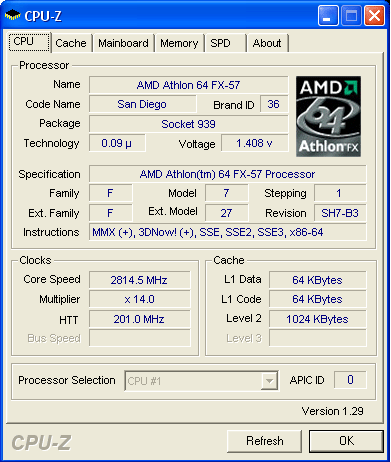Click the Core Speed value 2814.5 MHz
The height and width of the screenshot is (462, 391).
coord(139,280)
